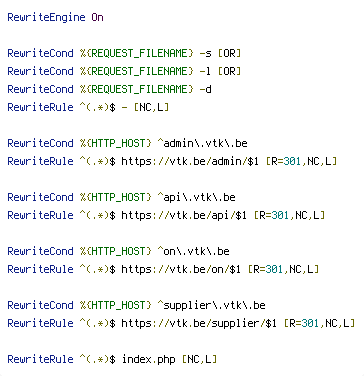The height and width of the screenshot is (376, 364).
Task: Click the ^api\.vtk\.be host pattern
Action: click(196, 197)
